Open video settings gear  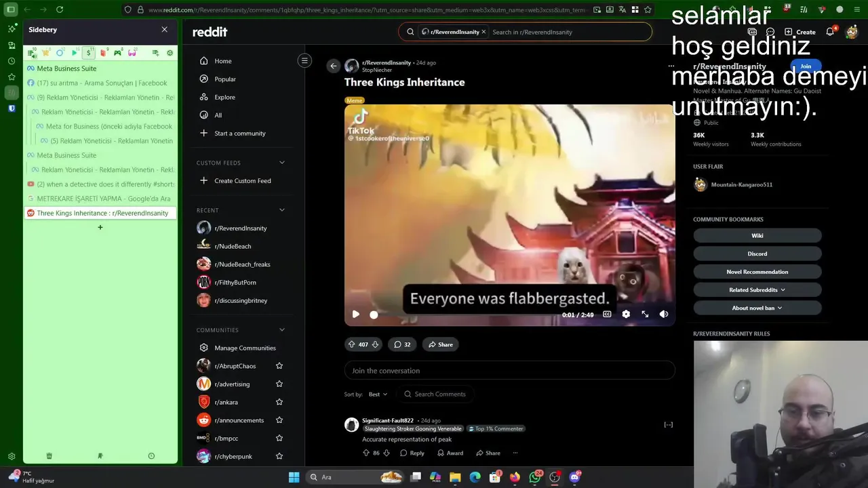(626, 314)
